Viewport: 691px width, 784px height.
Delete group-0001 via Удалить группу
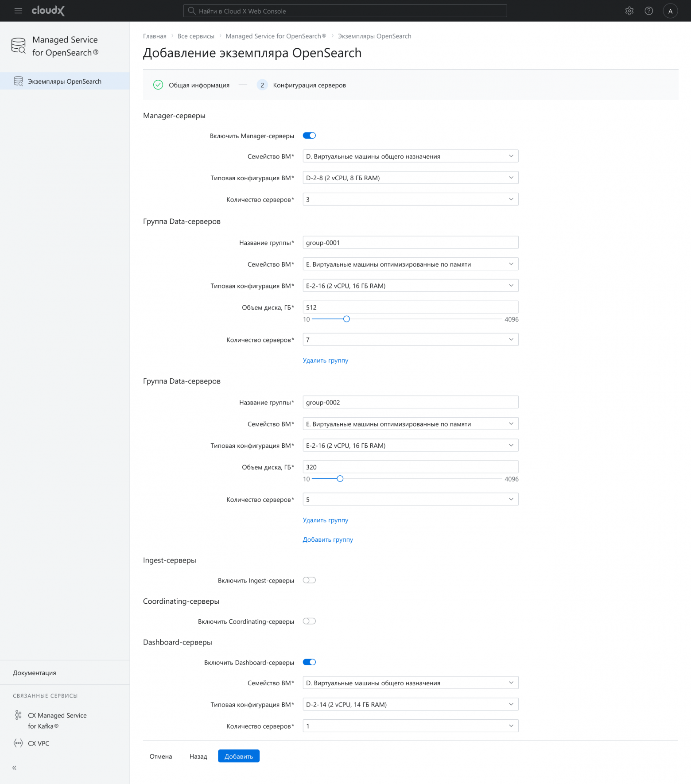click(x=326, y=361)
